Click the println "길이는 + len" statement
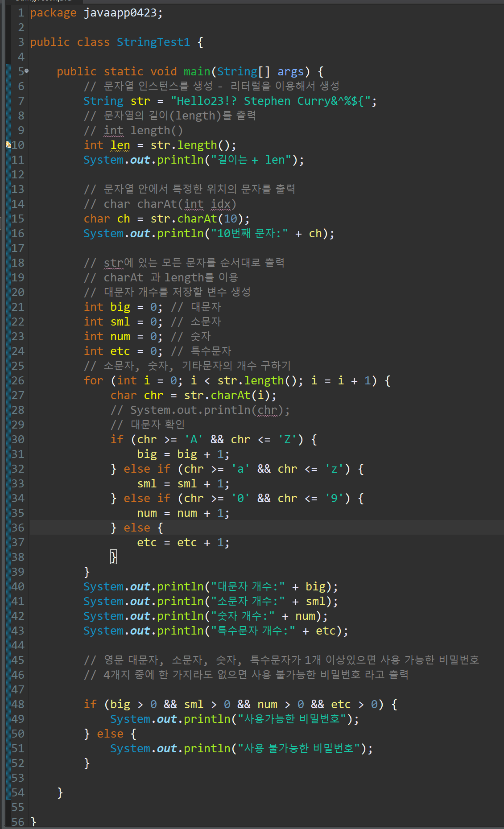504x829 pixels. 194,160
